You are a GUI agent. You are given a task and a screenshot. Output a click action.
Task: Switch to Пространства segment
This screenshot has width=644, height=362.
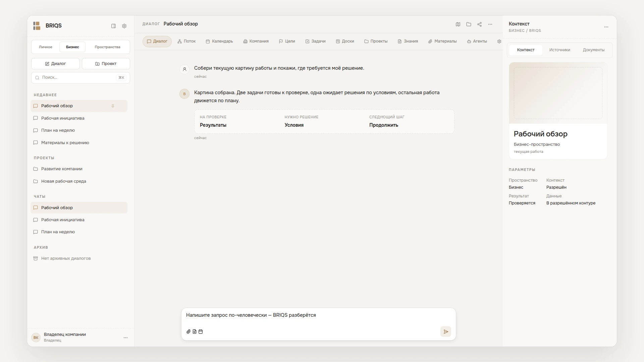[x=107, y=47]
